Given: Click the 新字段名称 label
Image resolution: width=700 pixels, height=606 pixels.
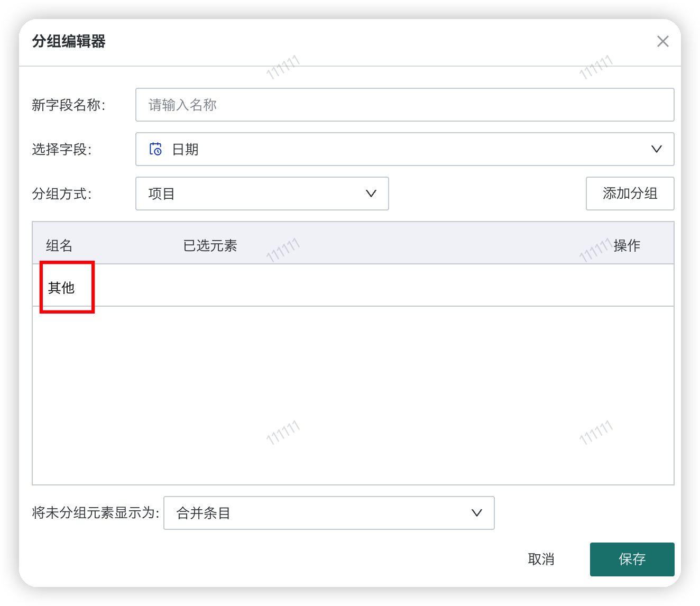Looking at the screenshot, I should (69, 105).
